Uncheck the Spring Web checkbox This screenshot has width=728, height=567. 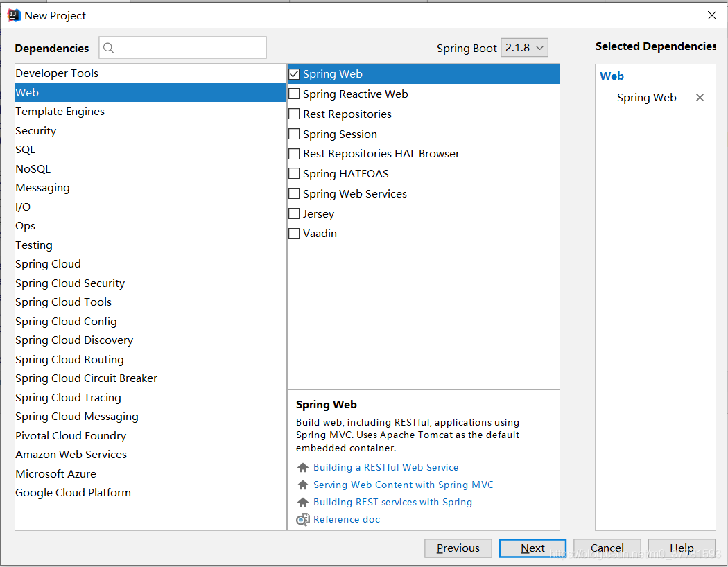(294, 73)
